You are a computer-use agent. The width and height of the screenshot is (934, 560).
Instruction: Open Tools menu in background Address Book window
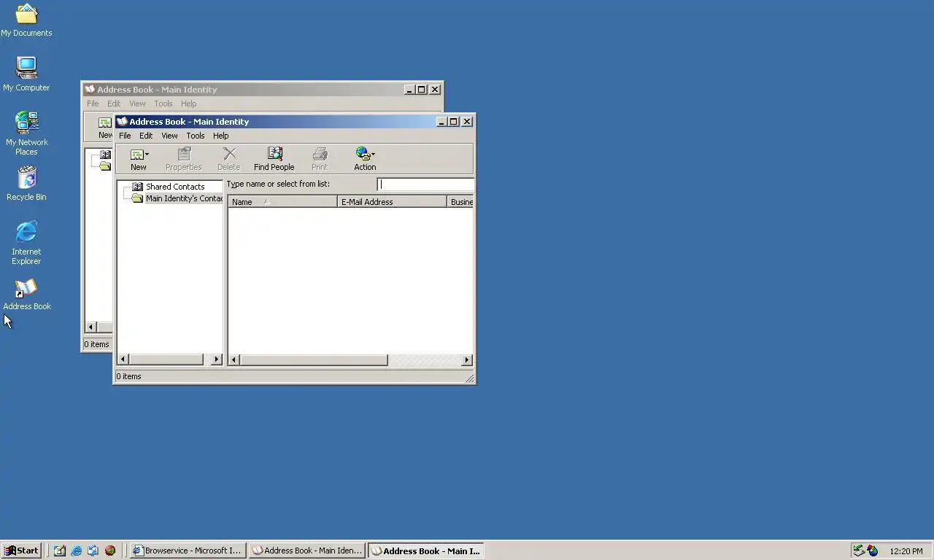pyautogui.click(x=163, y=104)
